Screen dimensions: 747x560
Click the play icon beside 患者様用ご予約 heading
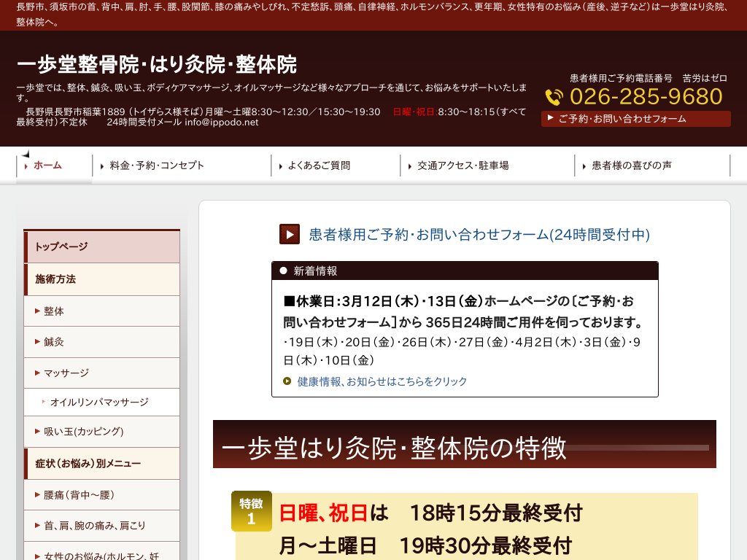[x=290, y=234]
